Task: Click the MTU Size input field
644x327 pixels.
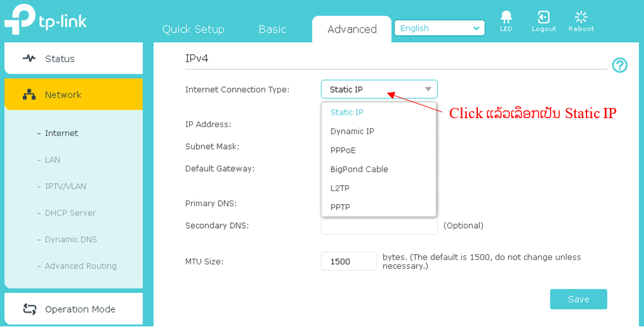Action: click(348, 261)
